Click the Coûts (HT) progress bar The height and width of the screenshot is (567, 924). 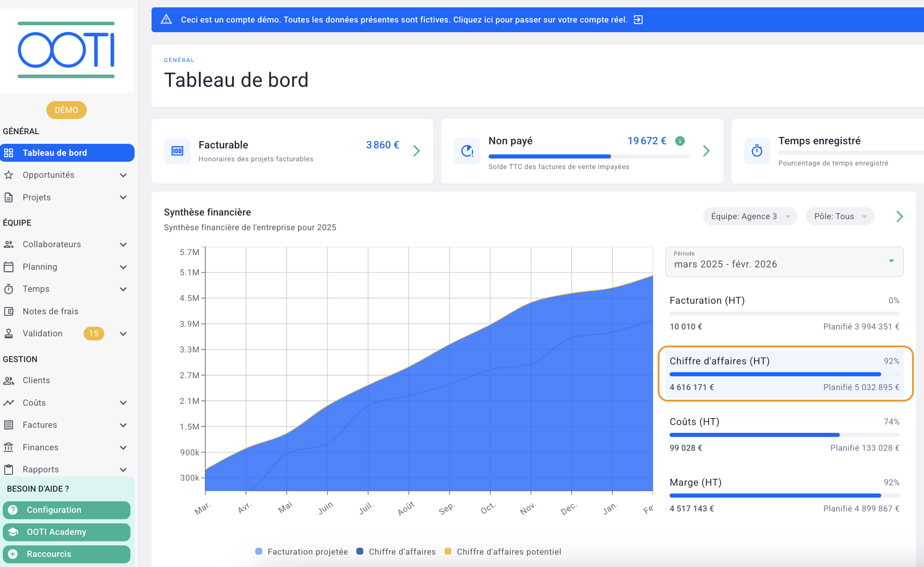[784, 435]
